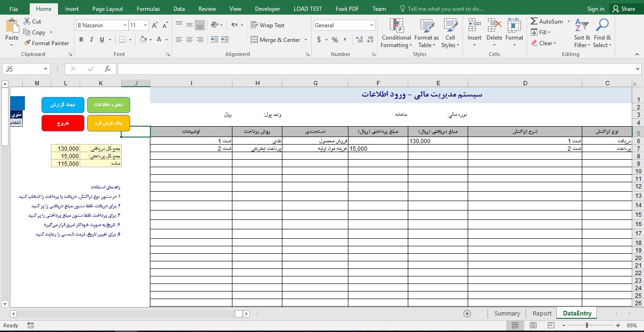Viewport: 644px width, 332px height.
Task: Open the LOAD TEST ribbon tab
Action: pos(307,8)
